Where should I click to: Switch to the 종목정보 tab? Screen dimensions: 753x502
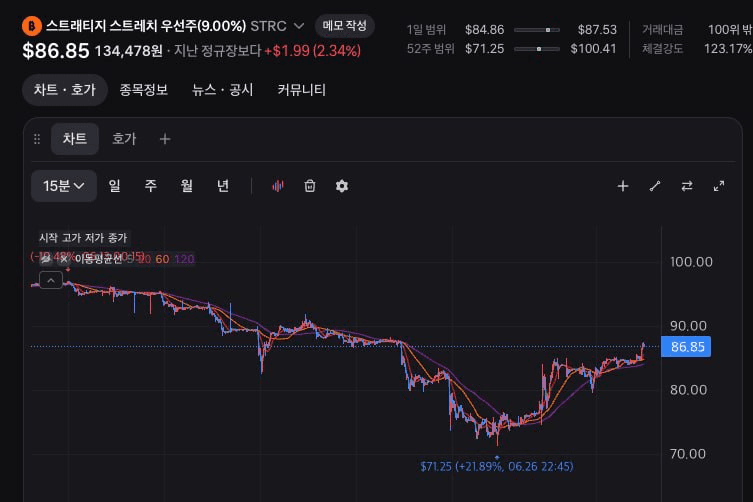click(x=144, y=90)
